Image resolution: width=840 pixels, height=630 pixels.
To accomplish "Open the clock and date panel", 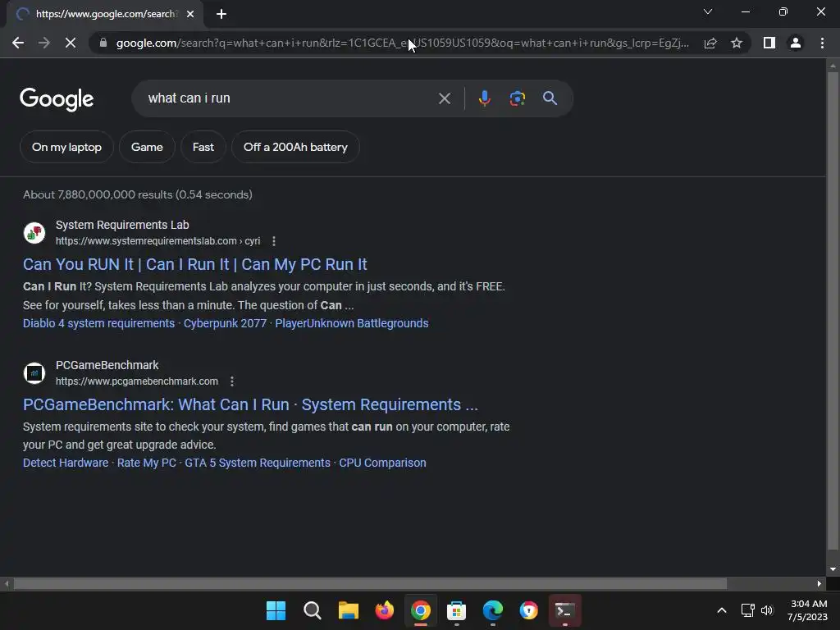I will tap(808, 610).
